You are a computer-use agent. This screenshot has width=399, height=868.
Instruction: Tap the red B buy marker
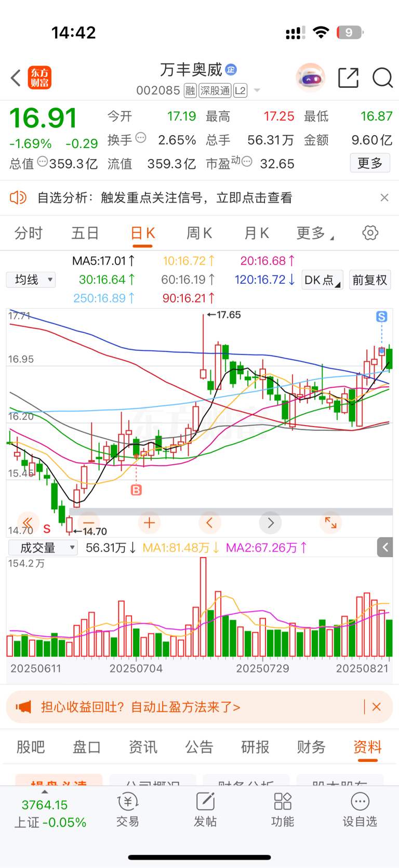pos(136,490)
